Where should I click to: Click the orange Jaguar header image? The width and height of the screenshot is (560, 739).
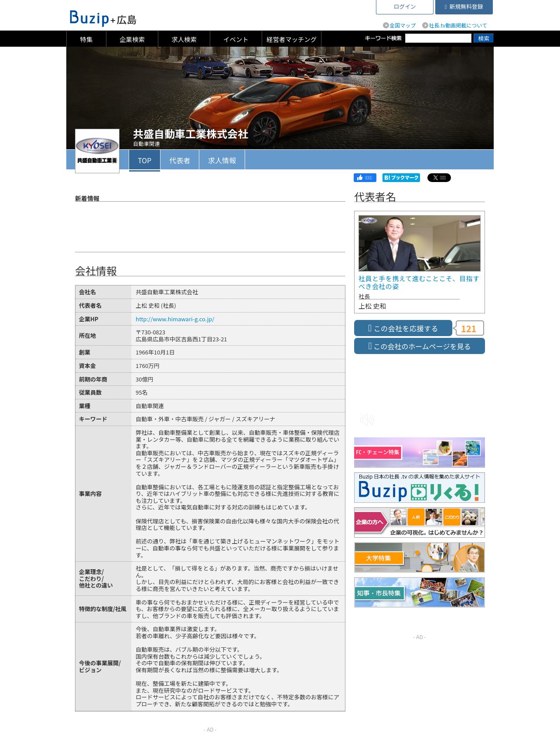pos(280,98)
